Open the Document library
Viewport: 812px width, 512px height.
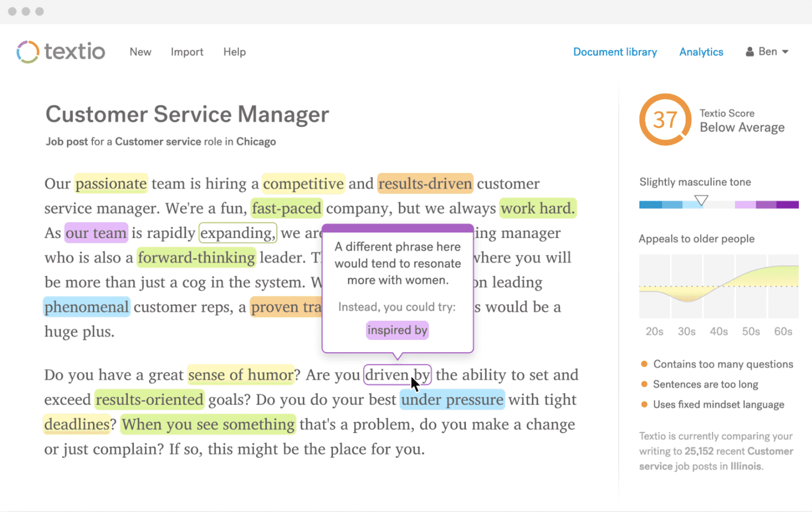click(x=615, y=52)
